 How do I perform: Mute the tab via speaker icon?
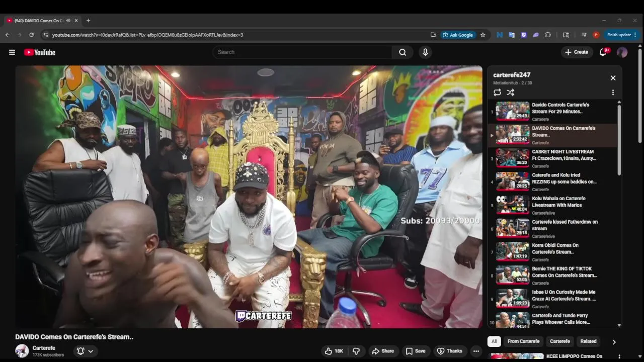click(68, 21)
